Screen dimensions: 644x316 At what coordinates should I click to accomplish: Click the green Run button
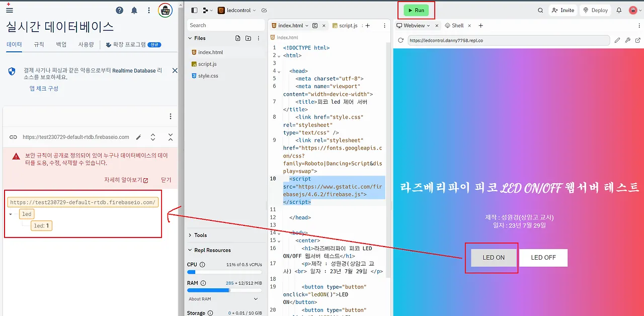(416, 10)
